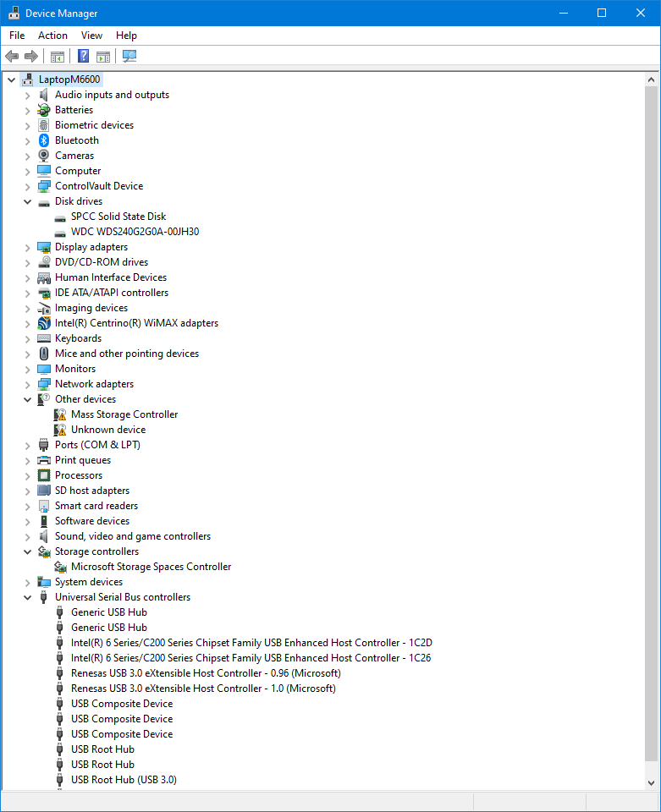
Task: Click the Print queues printer icon
Action: click(x=44, y=460)
